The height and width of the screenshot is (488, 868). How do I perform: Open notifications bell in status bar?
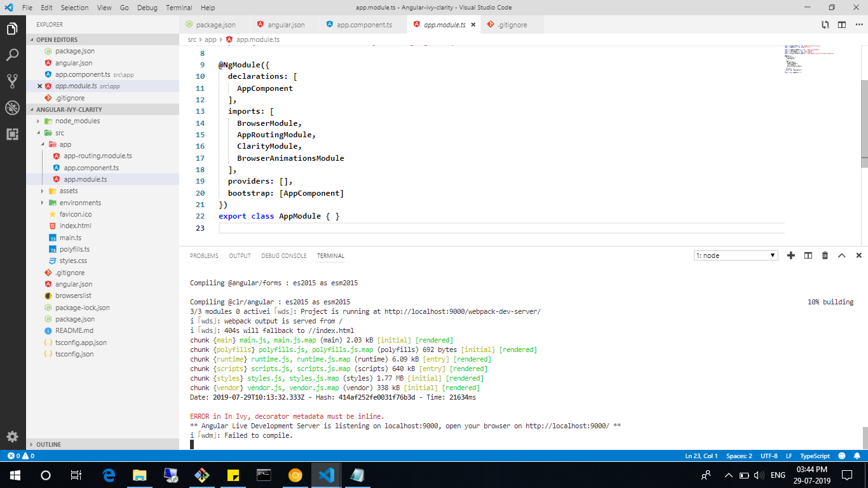coord(857,456)
